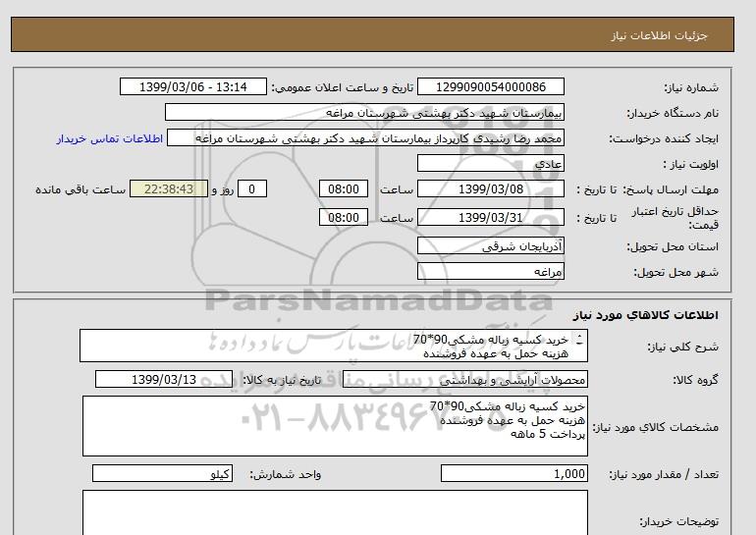Click goods group field محصولات آرایشی و بهداشتی
Screen dimensions: 756x535
point(464,380)
